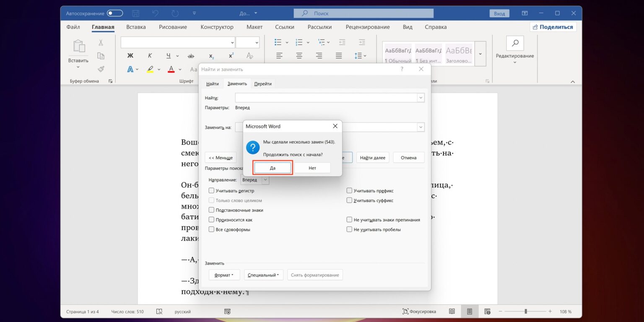644x322 pixels.
Task: Click the bulleted list icon
Action: [x=278, y=42]
